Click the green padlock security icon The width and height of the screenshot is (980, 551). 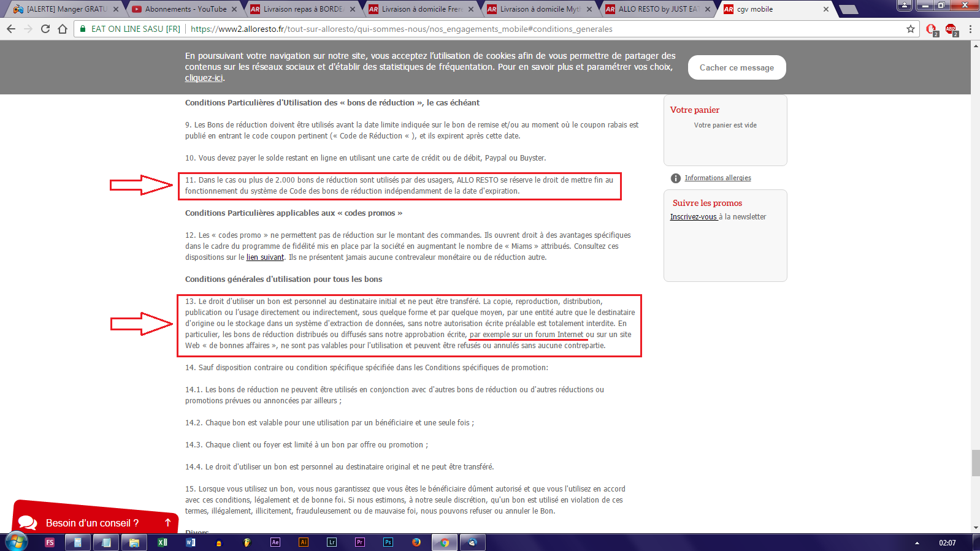pos(83,29)
